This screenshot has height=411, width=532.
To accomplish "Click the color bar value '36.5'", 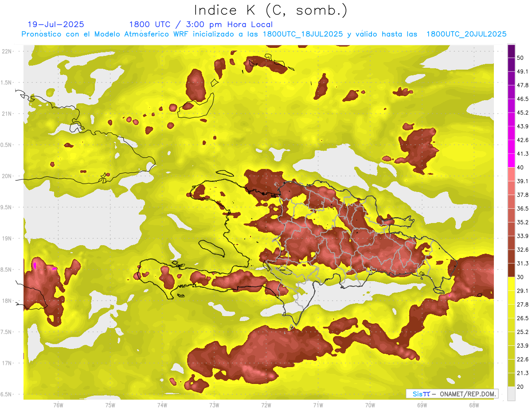I will (x=522, y=208).
